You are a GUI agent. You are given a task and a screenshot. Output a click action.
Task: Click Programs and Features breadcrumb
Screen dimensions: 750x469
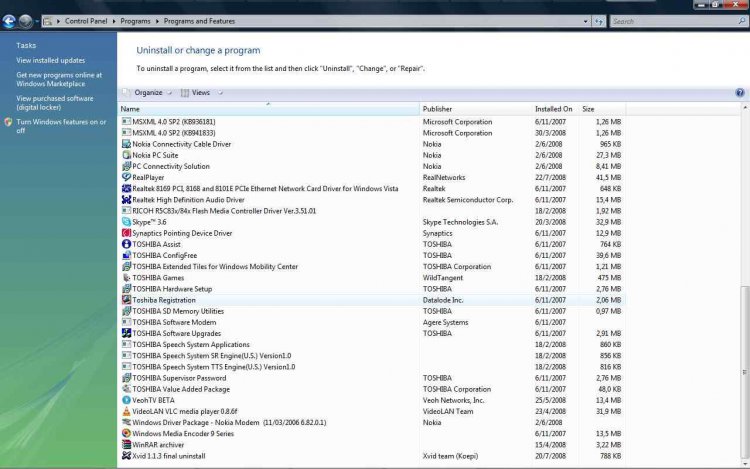coord(199,21)
